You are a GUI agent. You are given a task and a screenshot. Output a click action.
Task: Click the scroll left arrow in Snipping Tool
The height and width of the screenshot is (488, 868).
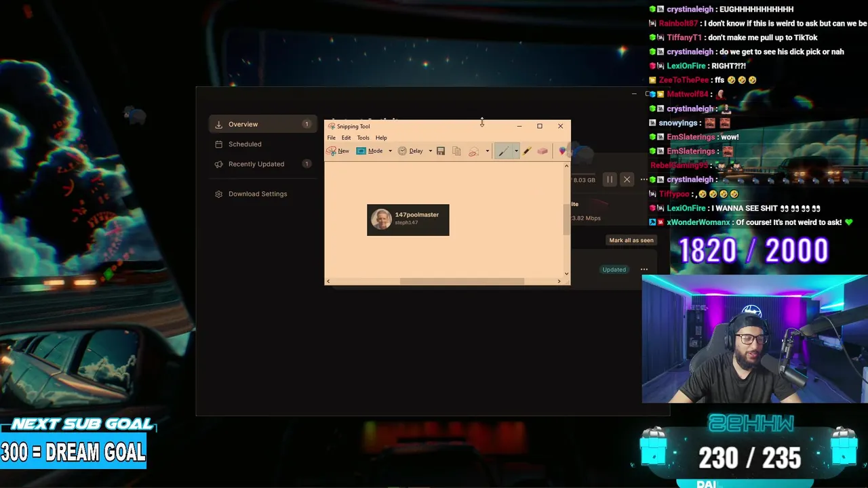[x=328, y=281]
